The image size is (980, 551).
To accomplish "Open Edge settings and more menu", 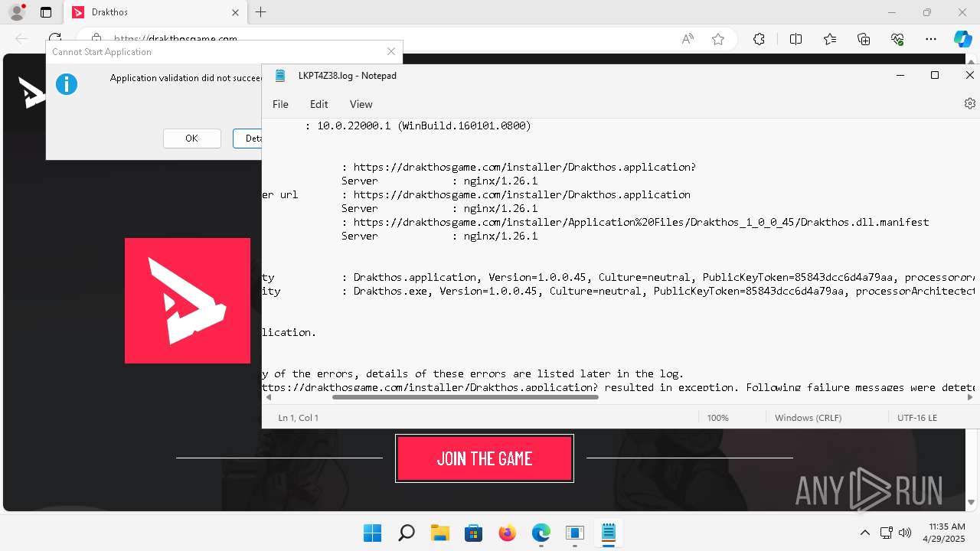I will [x=931, y=39].
